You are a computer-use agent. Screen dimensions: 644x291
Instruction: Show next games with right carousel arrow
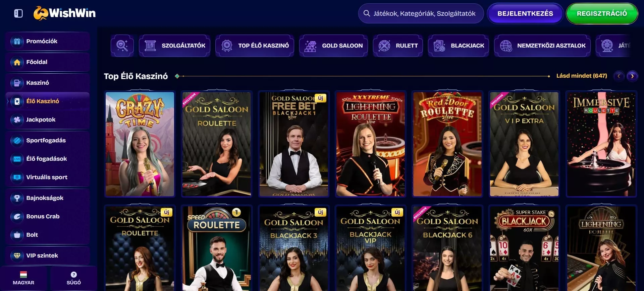632,76
